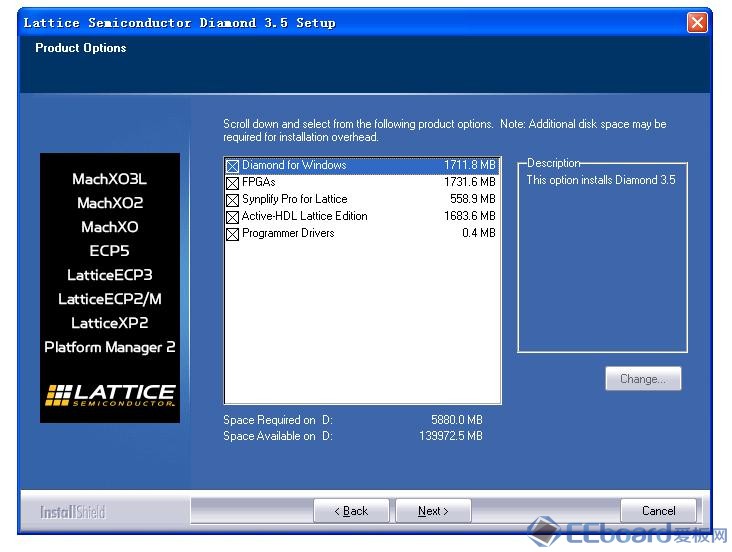732x552 pixels.
Task: Click 'Space Required on D:' label
Action: (x=278, y=420)
